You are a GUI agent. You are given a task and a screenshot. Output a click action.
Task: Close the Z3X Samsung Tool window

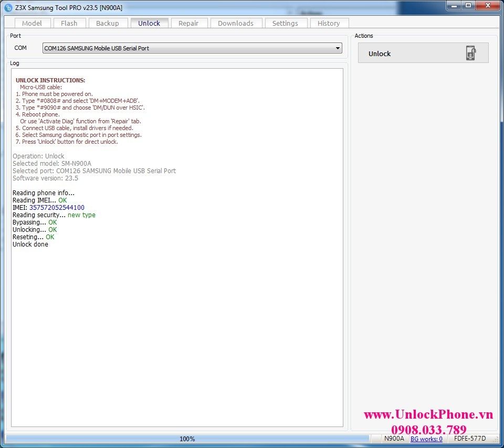pyautogui.click(x=487, y=5)
